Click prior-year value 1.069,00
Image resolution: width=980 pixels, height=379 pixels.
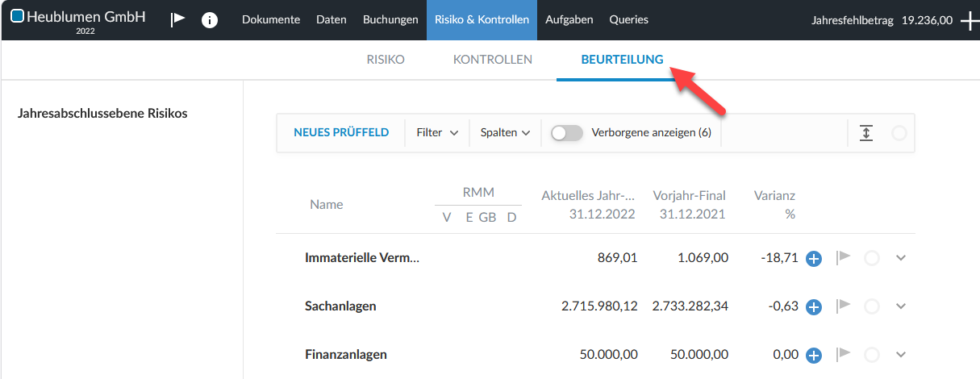703,258
